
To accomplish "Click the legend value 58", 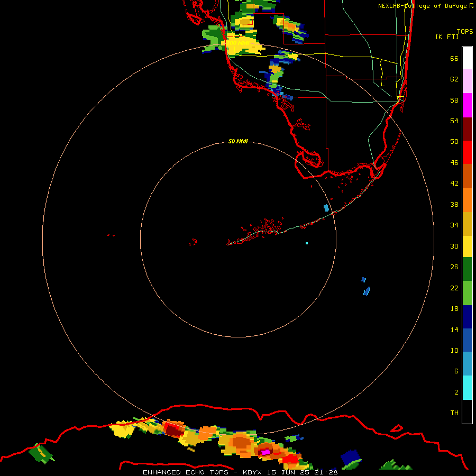I will click(454, 100).
